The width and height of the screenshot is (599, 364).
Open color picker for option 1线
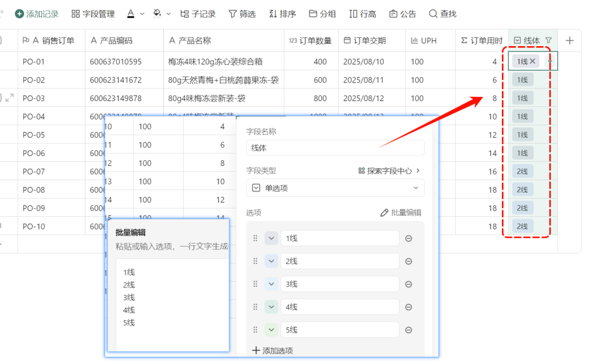click(271, 238)
